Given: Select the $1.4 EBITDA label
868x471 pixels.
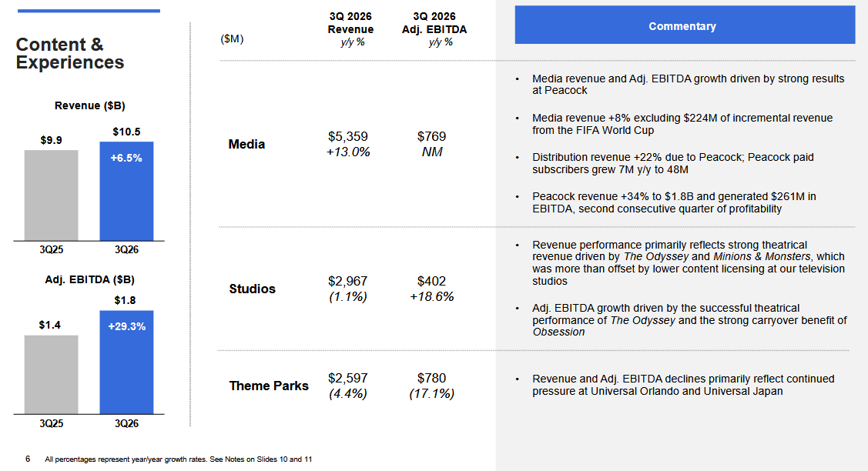Looking at the screenshot, I should (50, 326).
